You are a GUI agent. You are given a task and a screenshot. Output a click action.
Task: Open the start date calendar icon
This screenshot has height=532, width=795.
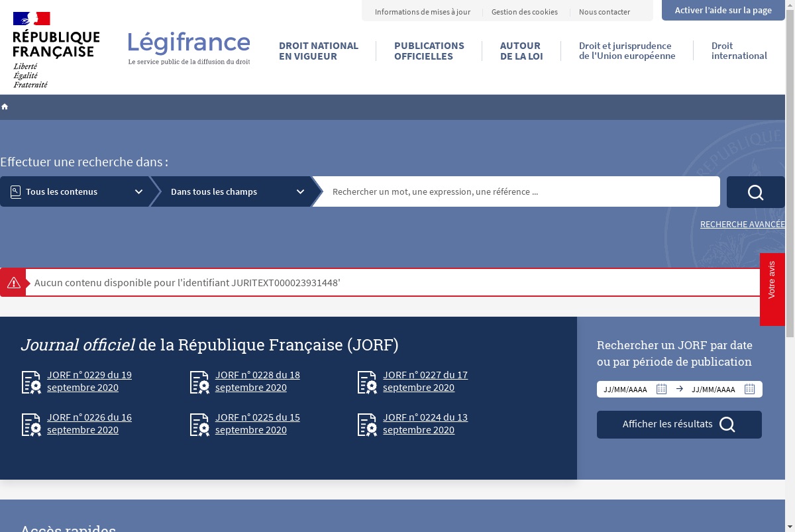point(661,389)
